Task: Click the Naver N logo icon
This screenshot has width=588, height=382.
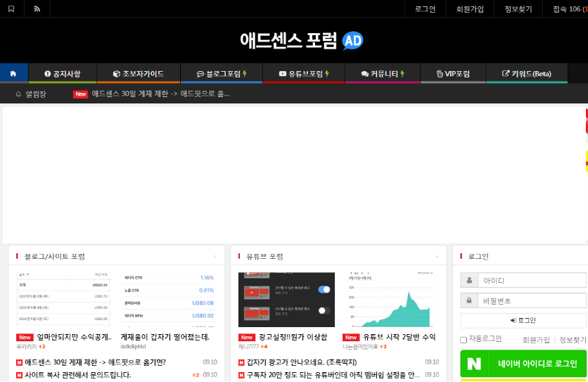Action: click(x=474, y=363)
